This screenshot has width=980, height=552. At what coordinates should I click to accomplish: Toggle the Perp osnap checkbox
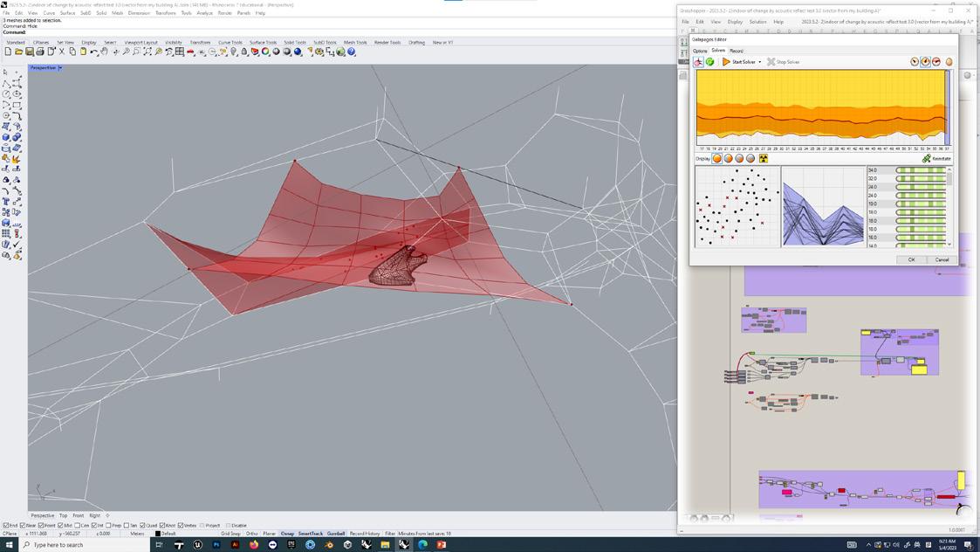[109, 526]
